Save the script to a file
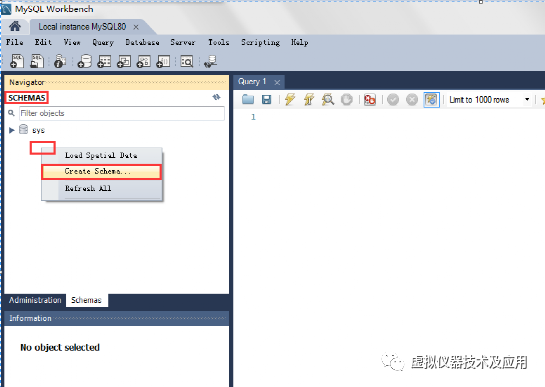This screenshot has height=387, width=545. tap(267, 99)
